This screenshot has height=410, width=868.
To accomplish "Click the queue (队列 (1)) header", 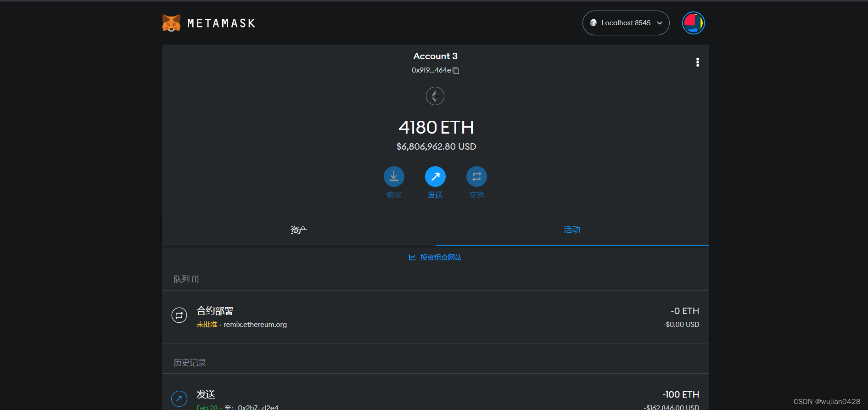I will (x=186, y=279).
